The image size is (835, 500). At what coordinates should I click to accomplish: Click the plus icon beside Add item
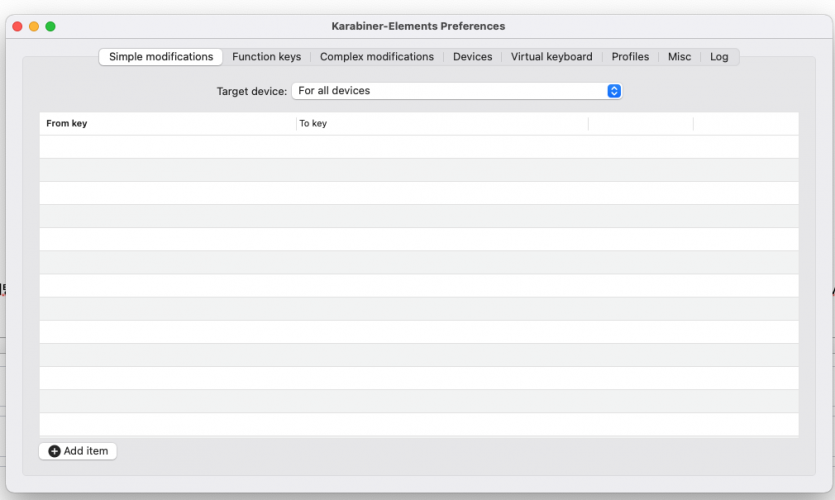[x=54, y=451]
